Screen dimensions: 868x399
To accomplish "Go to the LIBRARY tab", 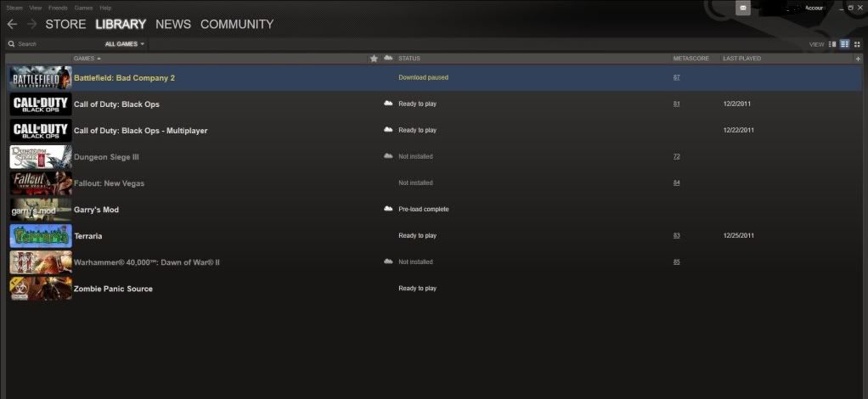I will coord(121,25).
